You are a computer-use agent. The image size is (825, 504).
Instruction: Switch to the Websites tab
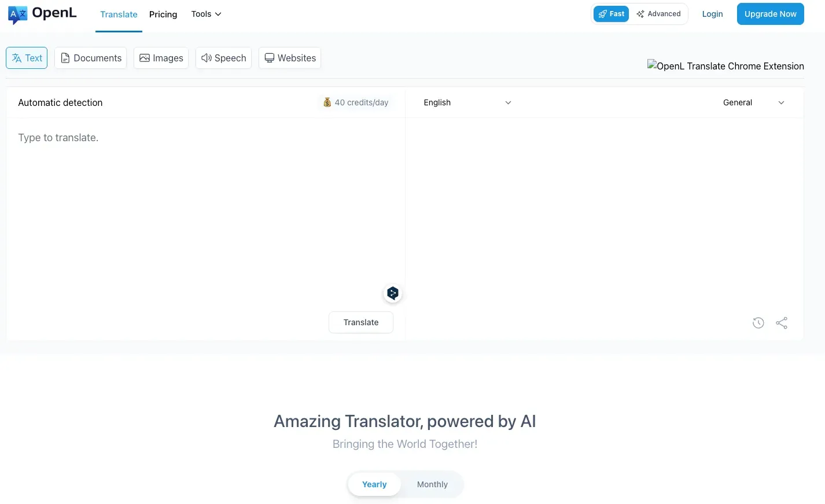(290, 58)
